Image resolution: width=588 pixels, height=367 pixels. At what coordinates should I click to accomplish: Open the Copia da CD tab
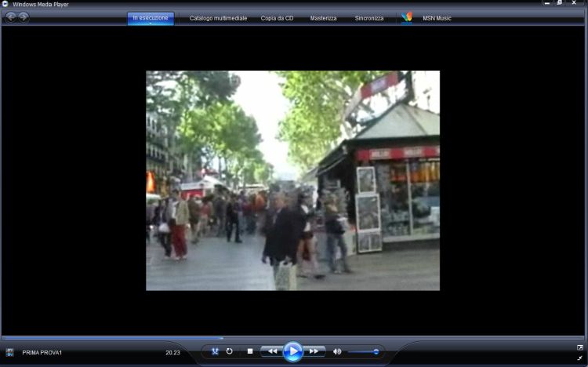(x=278, y=17)
